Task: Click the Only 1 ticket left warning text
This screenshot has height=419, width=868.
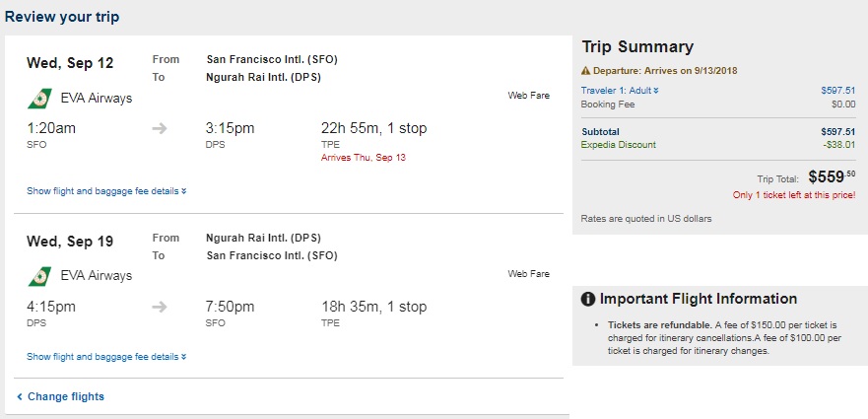Action: (x=794, y=195)
